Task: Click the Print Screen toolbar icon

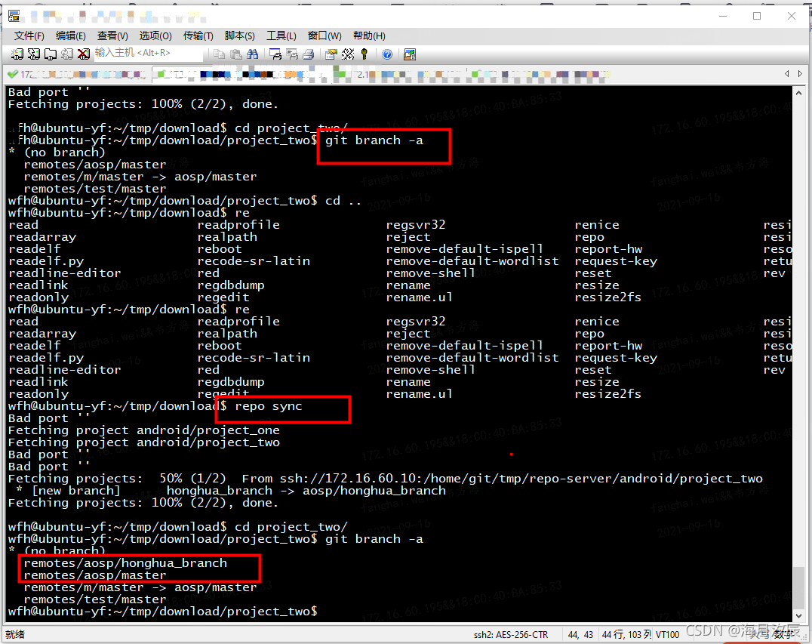Action: (x=275, y=54)
